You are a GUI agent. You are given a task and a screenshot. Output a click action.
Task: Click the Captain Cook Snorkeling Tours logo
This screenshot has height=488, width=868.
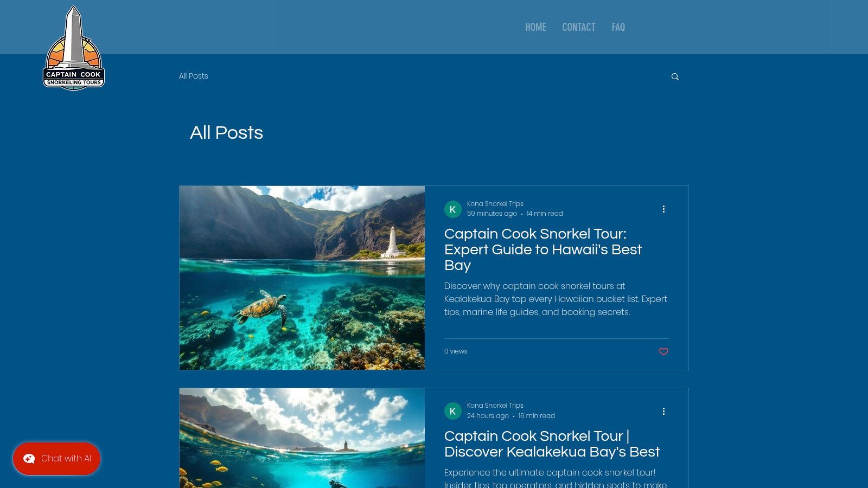[x=73, y=48]
